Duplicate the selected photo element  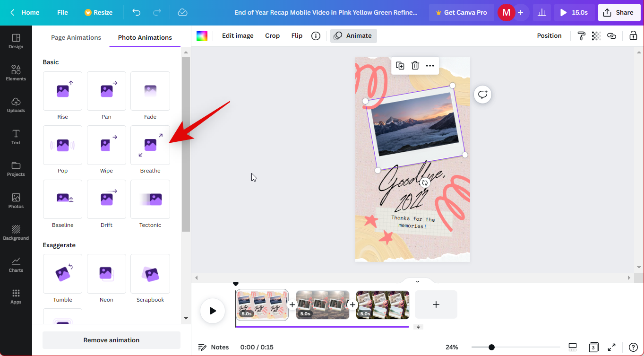pyautogui.click(x=400, y=66)
